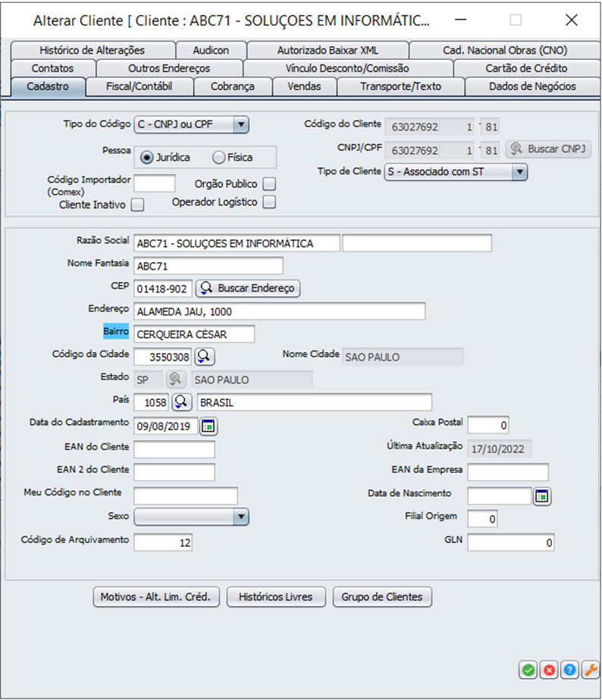Click the Bairro input field

coord(194,334)
